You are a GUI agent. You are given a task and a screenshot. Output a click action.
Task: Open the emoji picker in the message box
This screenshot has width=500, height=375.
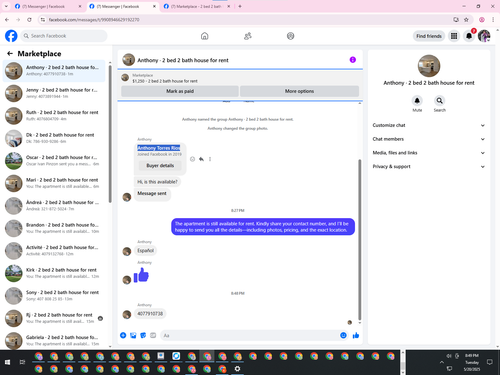(x=343, y=335)
